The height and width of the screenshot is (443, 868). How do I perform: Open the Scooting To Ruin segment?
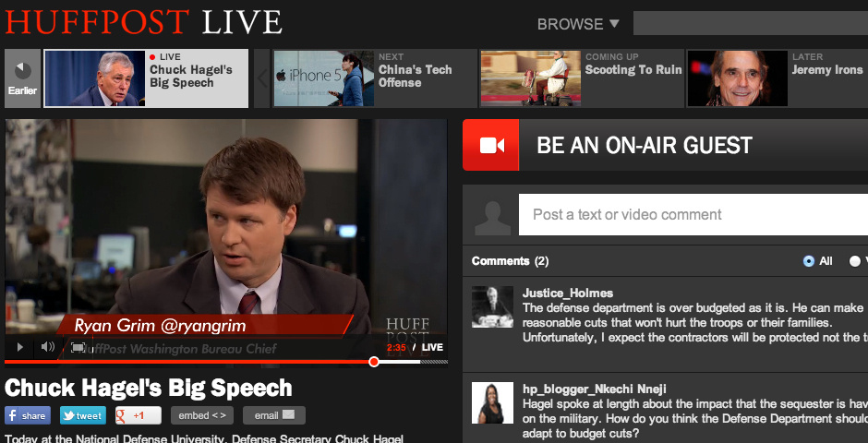[x=582, y=78]
